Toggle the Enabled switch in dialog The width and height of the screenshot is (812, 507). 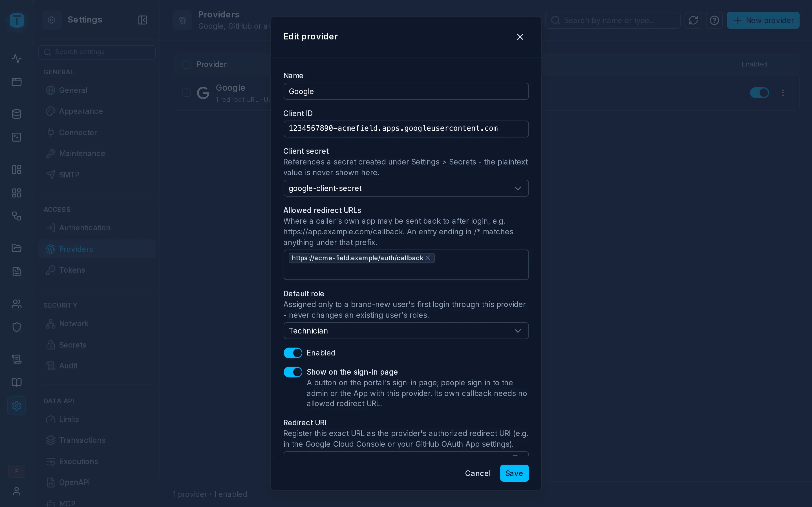coord(293,353)
